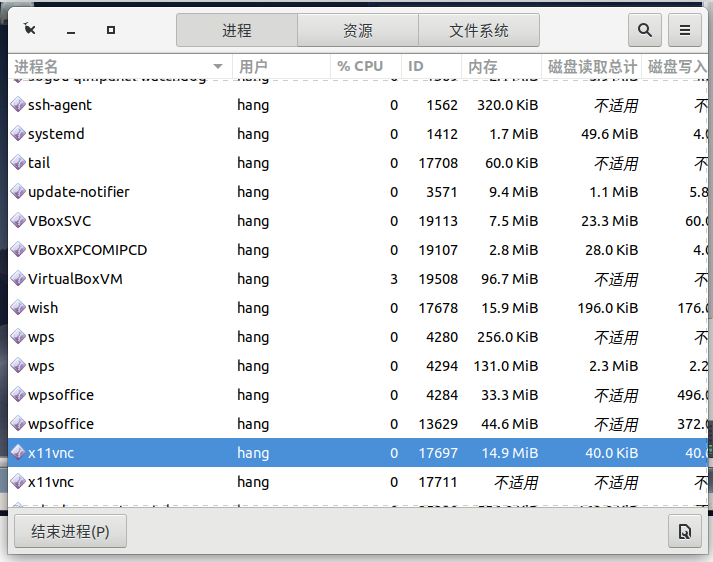Image resolution: width=713 pixels, height=562 pixels.
Task: Switch to the 文件系统 tab
Action: tap(479, 30)
